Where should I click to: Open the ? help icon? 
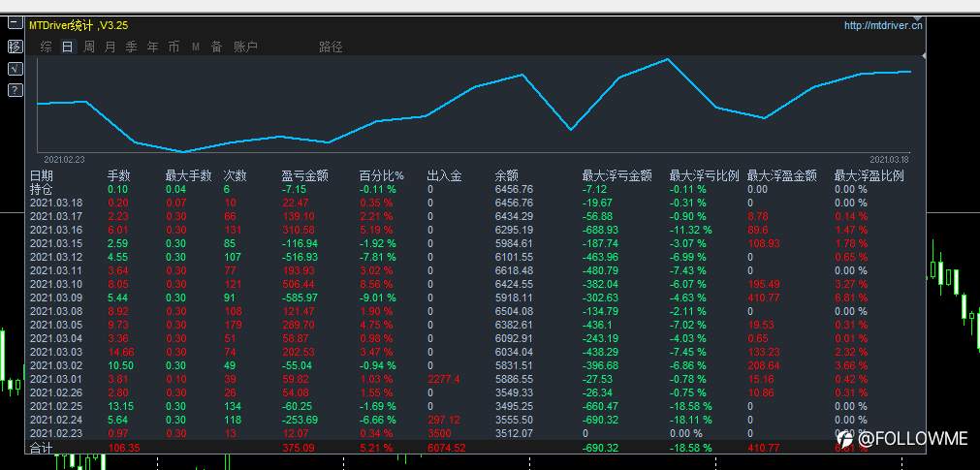pos(15,90)
